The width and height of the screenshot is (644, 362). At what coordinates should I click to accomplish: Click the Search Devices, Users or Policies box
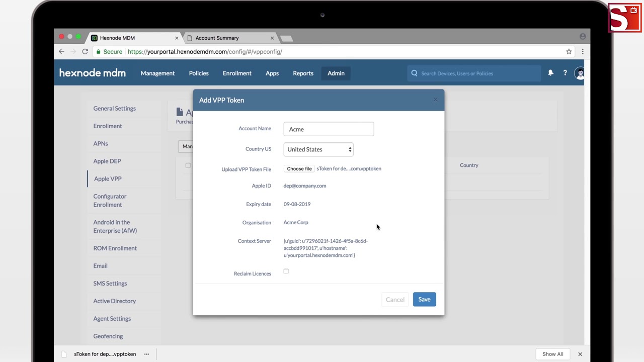[x=474, y=73]
